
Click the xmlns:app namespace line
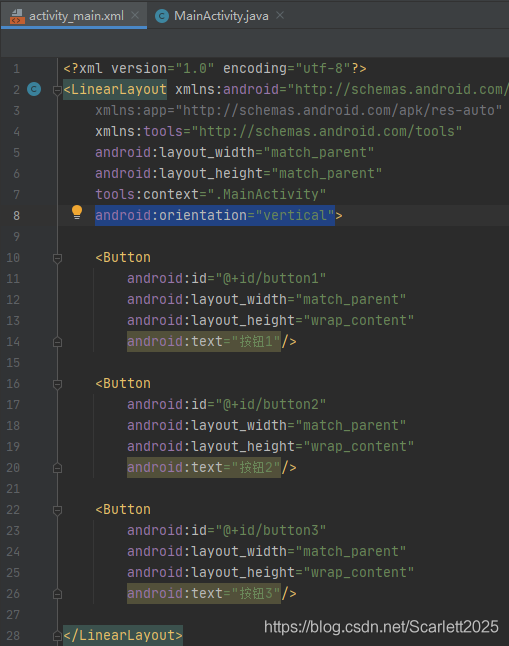tap(298, 110)
